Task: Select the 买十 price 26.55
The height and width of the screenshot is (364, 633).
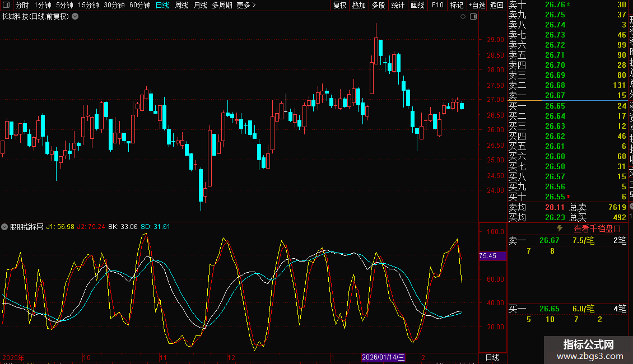Action: [x=555, y=197]
